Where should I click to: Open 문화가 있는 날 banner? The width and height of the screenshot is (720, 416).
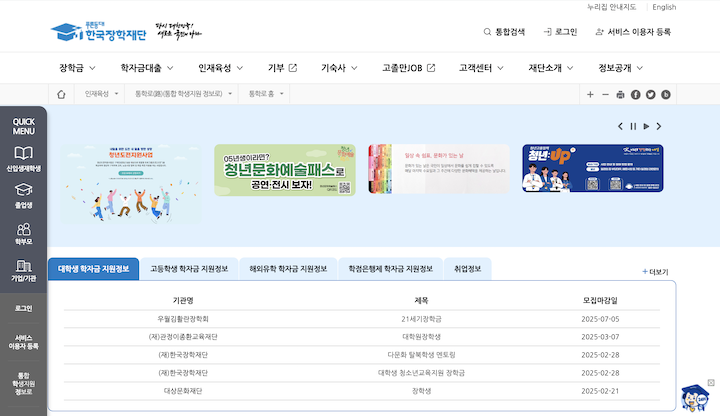(439, 169)
